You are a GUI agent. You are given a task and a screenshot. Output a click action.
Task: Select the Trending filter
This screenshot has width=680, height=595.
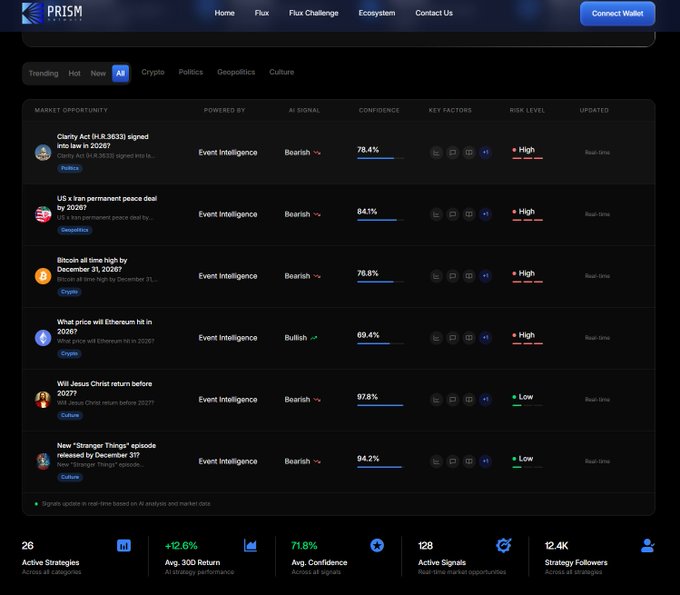43,73
